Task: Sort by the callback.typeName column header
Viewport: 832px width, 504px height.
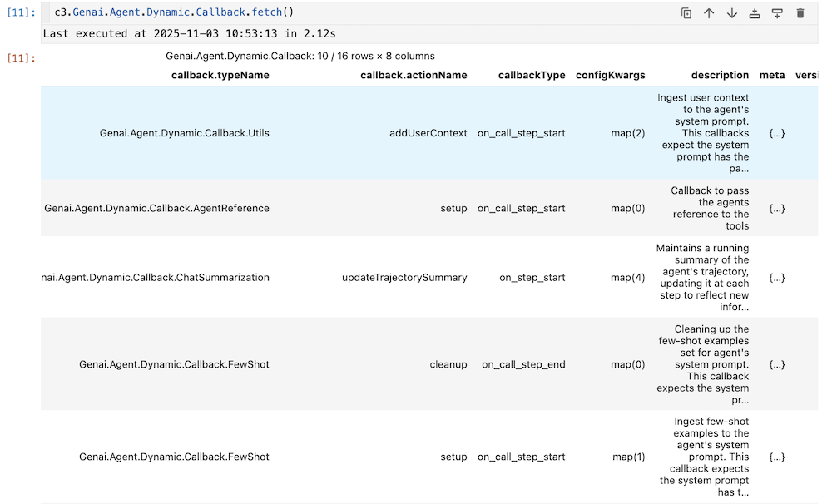Action: 220,75
